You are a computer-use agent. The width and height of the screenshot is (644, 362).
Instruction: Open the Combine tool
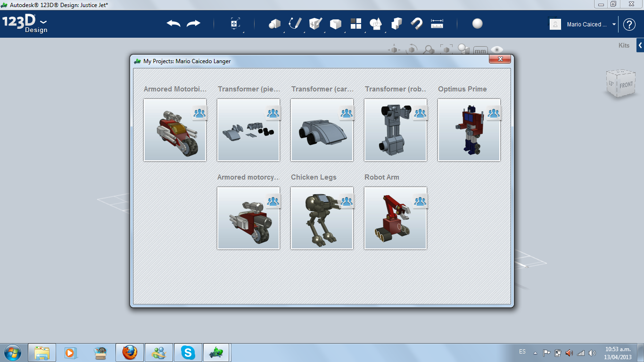click(396, 24)
